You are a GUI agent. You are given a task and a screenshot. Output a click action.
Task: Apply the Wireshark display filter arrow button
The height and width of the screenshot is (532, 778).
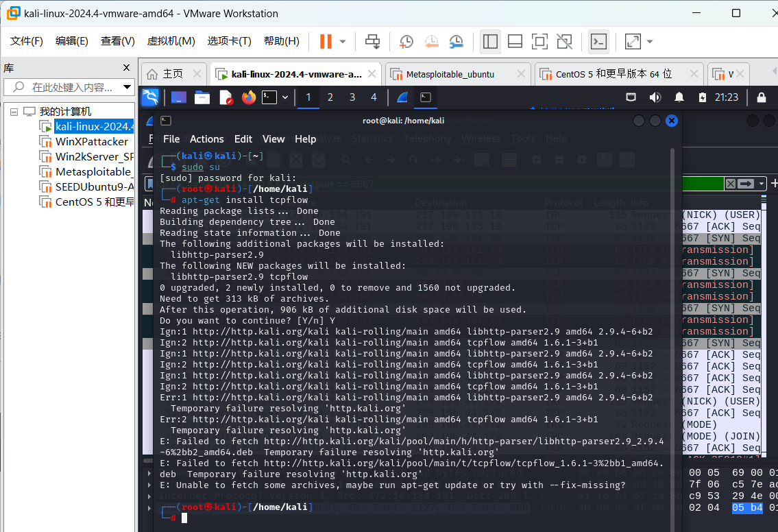(746, 184)
